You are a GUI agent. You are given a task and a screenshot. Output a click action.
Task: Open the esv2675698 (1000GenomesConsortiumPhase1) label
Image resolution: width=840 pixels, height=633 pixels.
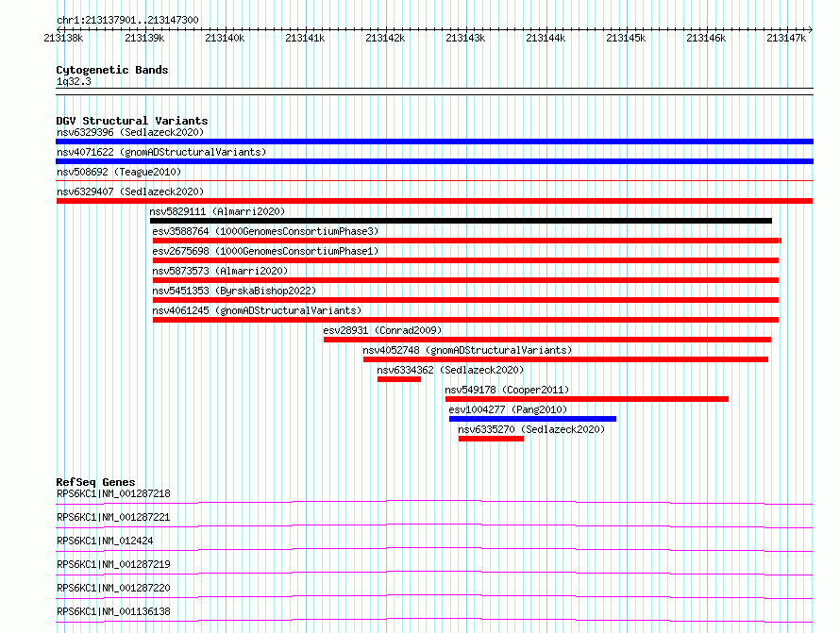265,251
